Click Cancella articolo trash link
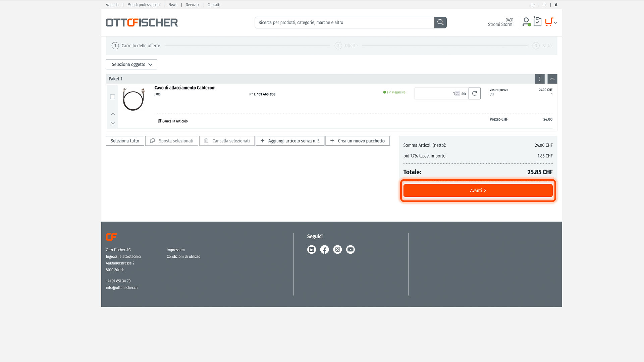The image size is (644, 362). pos(173,121)
